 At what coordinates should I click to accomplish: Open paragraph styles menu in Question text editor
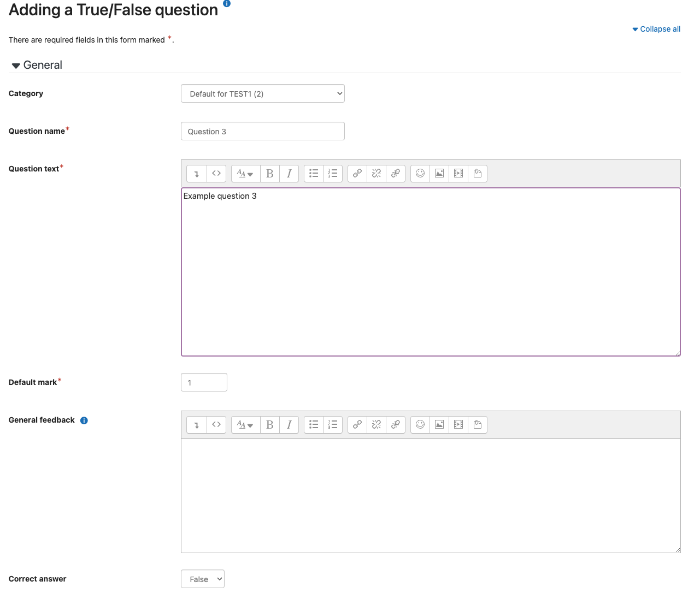[245, 174]
